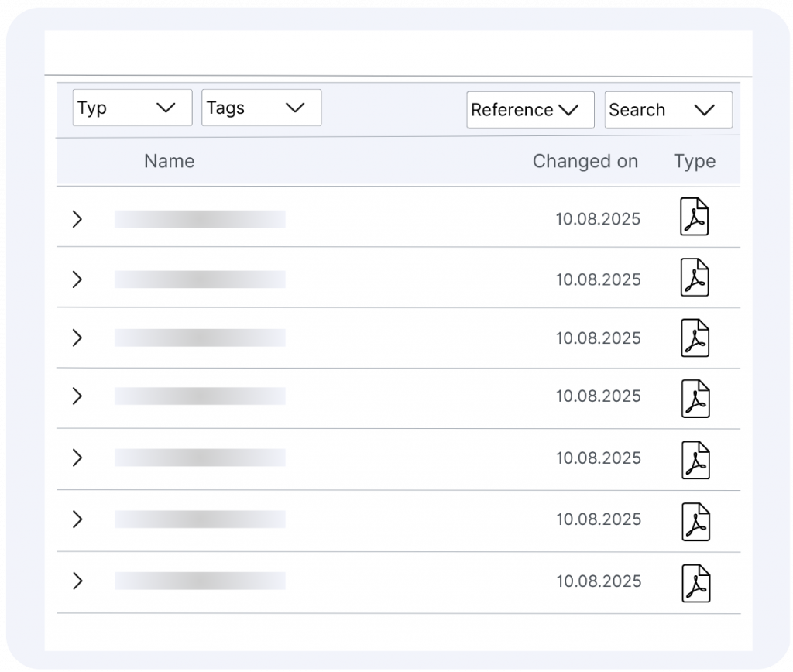Expand the third document row chevron
This screenshot has height=672, width=793.
point(77,338)
